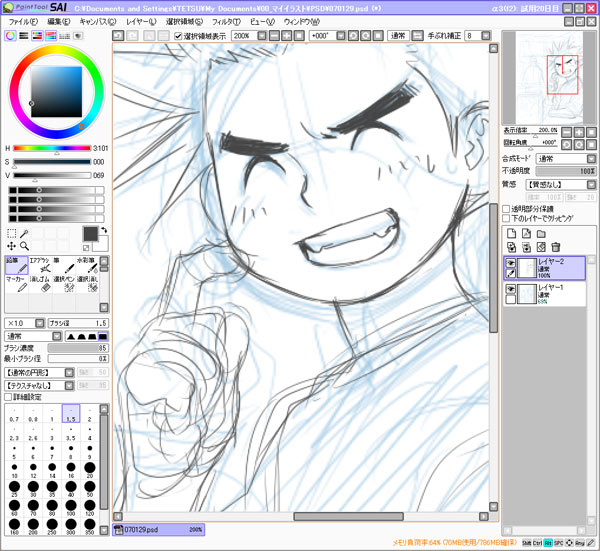Show the color wheel panel
Image resolution: width=600 pixels, height=551 pixels.
pos(10,36)
